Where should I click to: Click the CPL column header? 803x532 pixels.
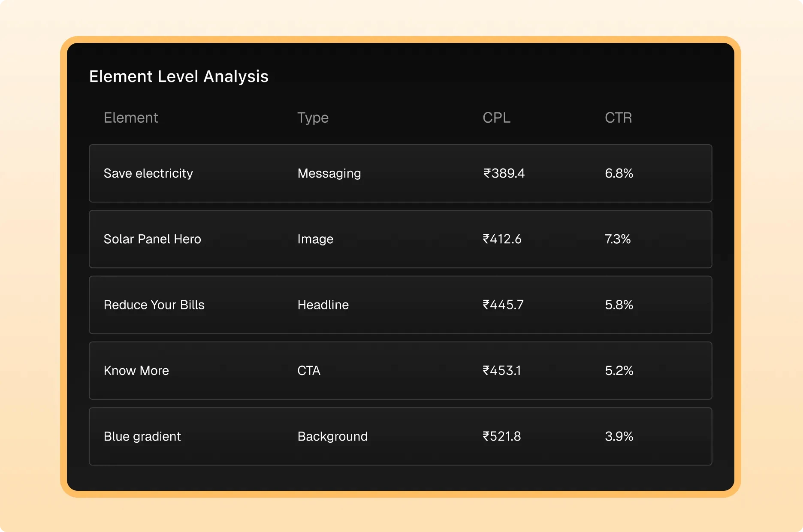[x=496, y=118]
